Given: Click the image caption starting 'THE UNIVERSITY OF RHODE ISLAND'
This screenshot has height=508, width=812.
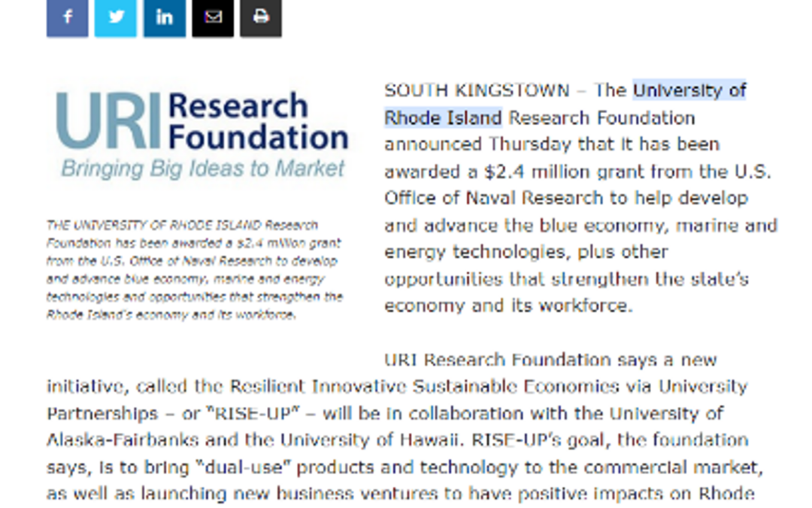Looking at the screenshot, I should (x=195, y=269).
